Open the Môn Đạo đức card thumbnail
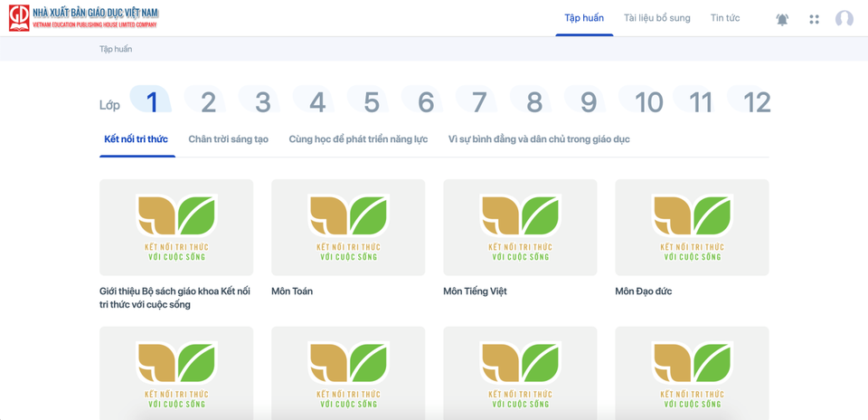This screenshot has width=868, height=420. 692,227
